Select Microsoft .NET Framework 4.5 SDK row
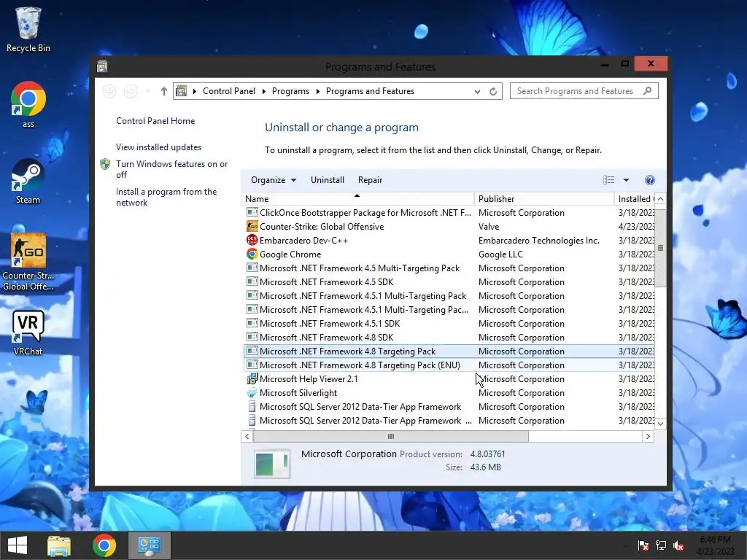 pos(449,282)
